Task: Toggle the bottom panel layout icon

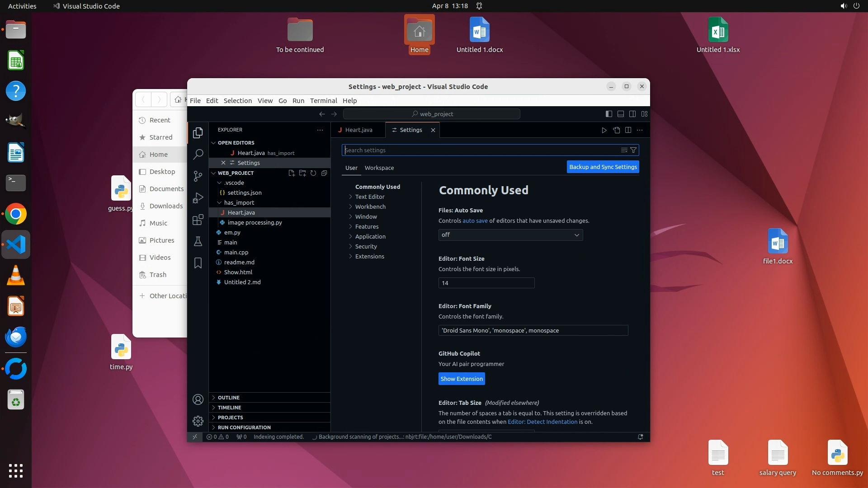Action: (621, 114)
